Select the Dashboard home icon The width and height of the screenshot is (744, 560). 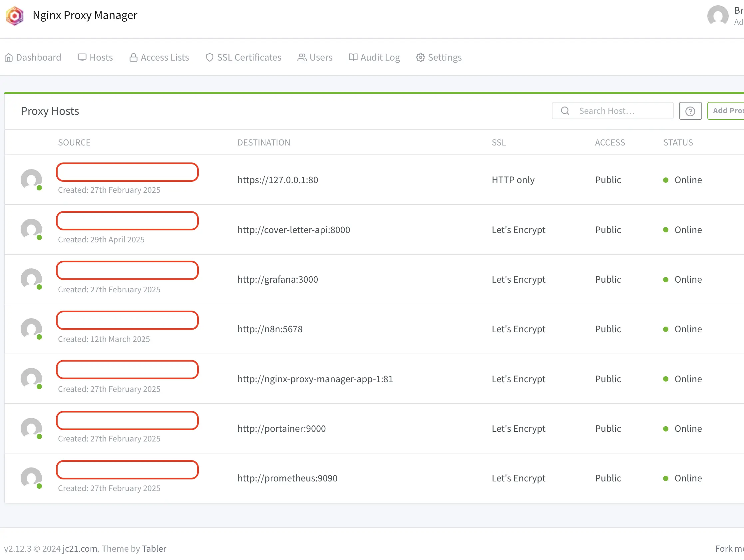click(x=8, y=57)
